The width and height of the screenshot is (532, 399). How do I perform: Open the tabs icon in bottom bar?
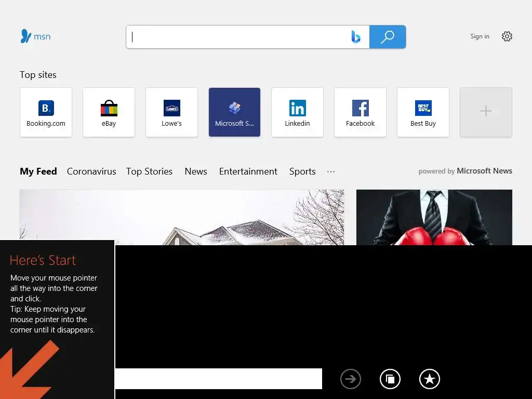tap(390, 379)
